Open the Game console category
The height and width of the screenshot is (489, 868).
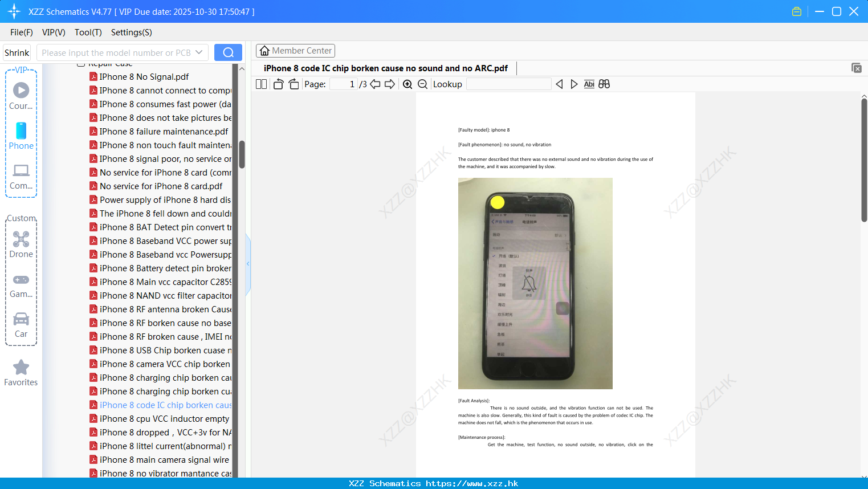21,286
